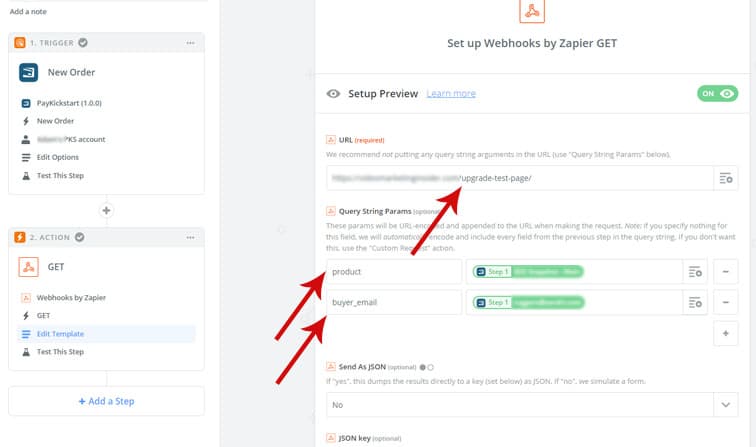Open the Learn more link

click(451, 93)
